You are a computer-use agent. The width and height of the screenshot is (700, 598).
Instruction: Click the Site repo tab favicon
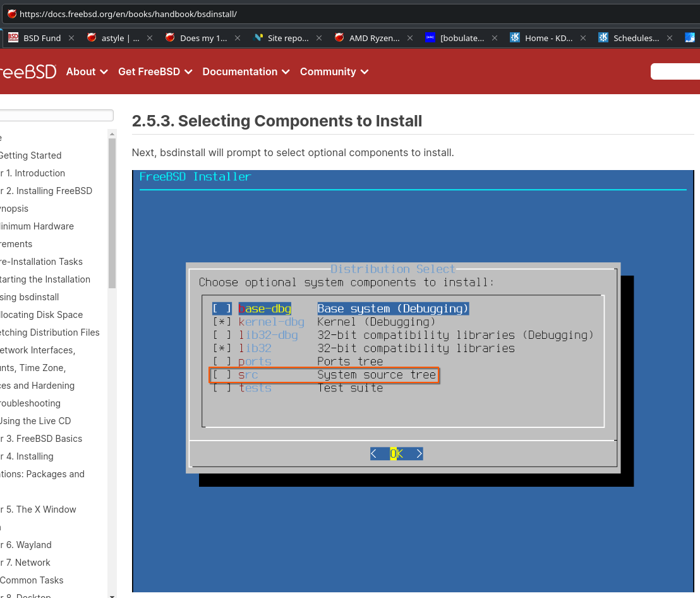click(x=258, y=38)
